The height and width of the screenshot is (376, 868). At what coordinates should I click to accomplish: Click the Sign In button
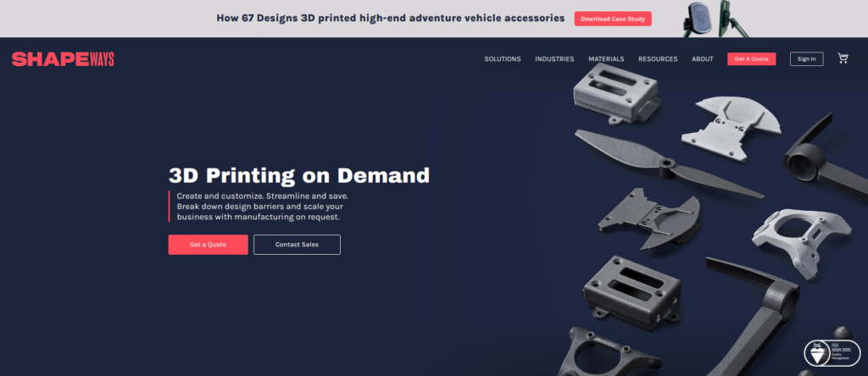pyautogui.click(x=806, y=59)
